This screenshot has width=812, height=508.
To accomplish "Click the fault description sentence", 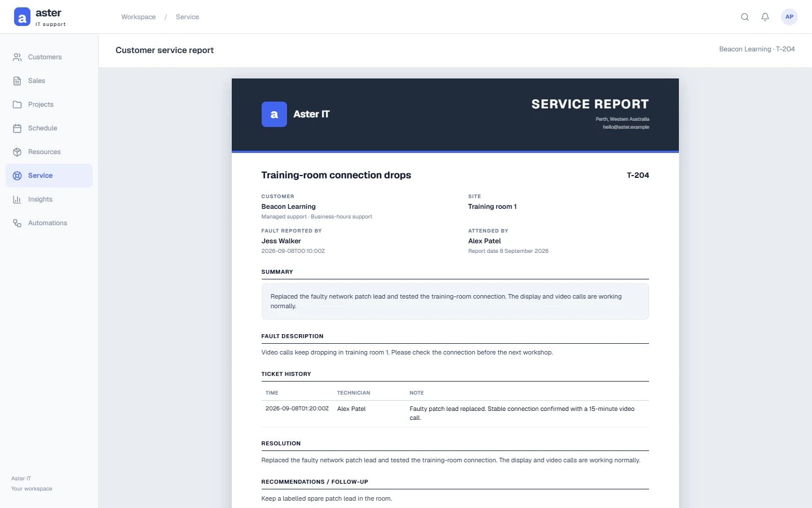I will point(407,352).
